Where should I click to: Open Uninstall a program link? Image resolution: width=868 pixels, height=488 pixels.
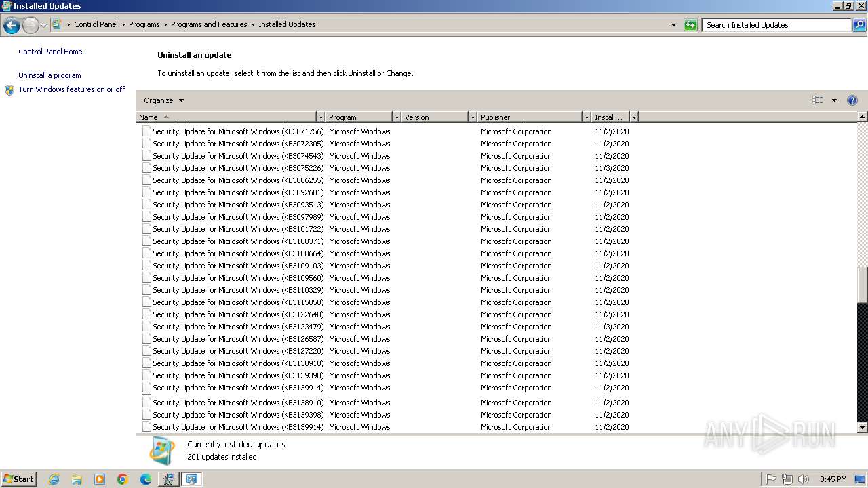[x=50, y=75]
